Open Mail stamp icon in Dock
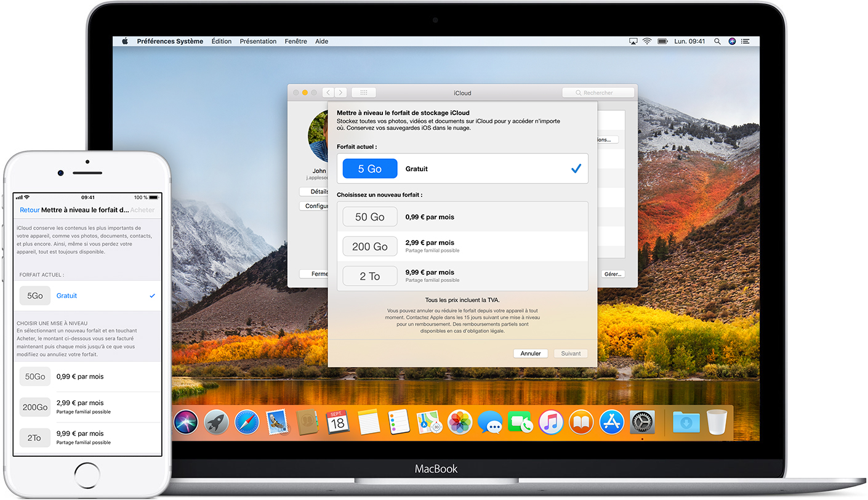Screen dimensions: 868x500 pos(277,422)
